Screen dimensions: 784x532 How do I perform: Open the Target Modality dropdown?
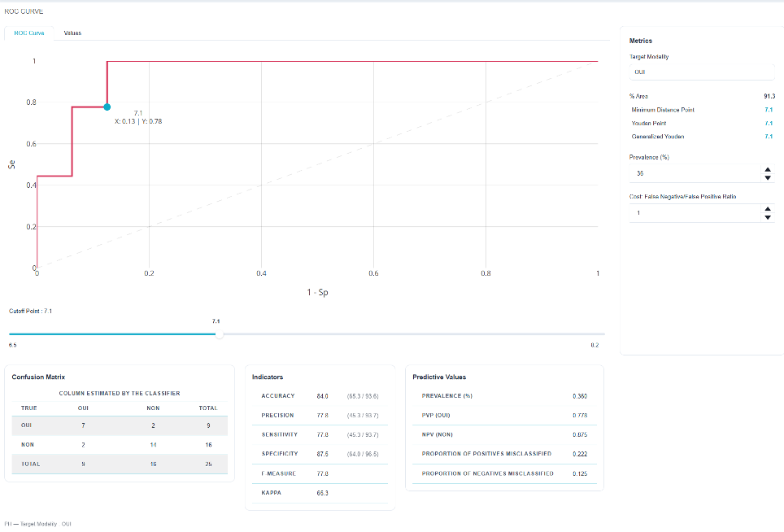point(702,72)
